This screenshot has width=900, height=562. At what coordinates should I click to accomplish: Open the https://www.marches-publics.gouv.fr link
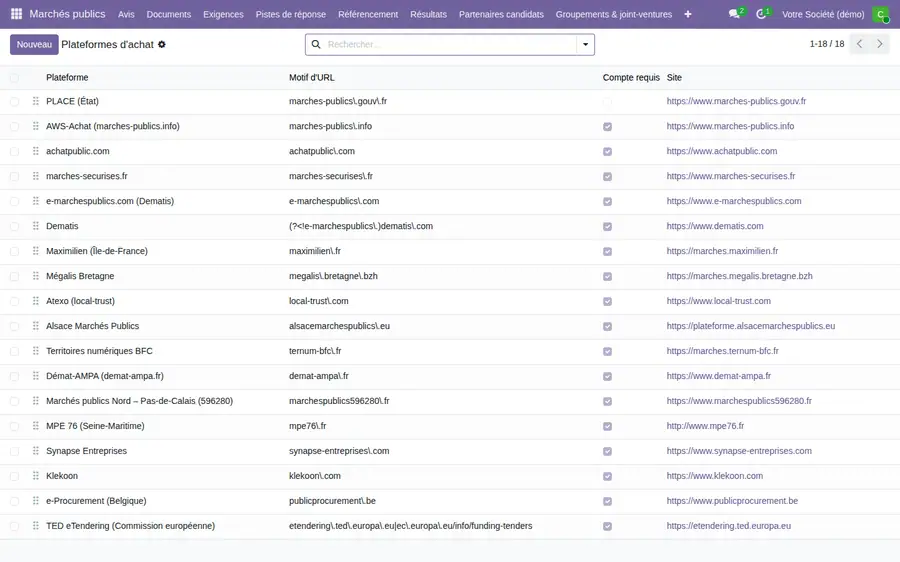[x=736, y=101]
